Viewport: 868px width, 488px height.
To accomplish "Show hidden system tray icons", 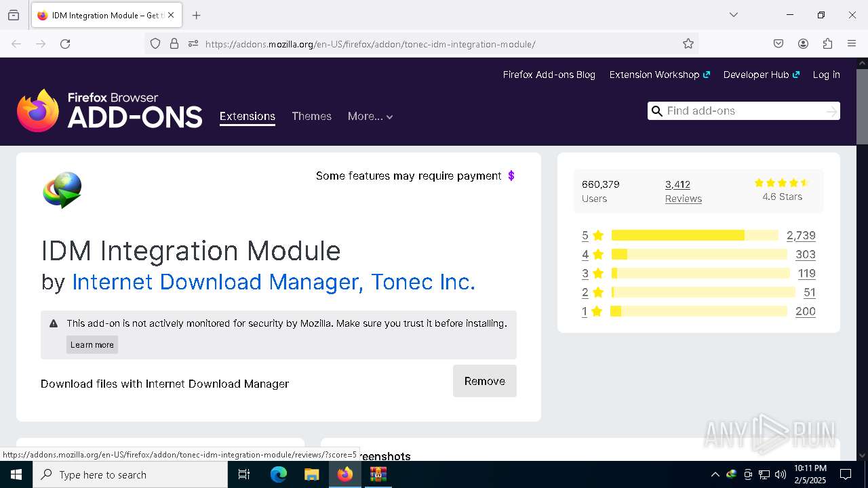I will 715,474.
